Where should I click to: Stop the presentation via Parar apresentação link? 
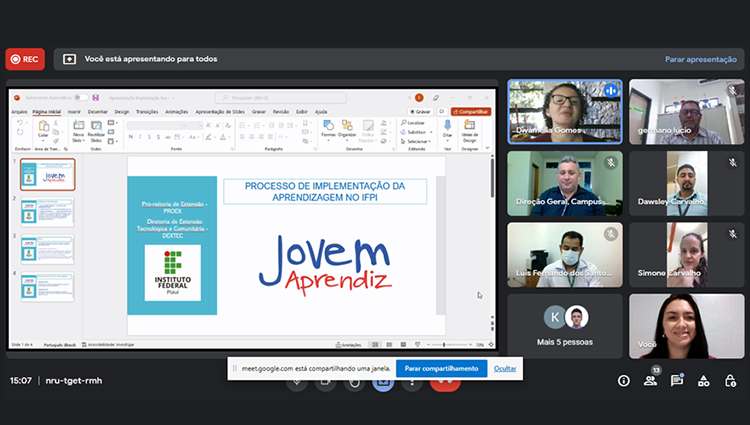[700, 59]
